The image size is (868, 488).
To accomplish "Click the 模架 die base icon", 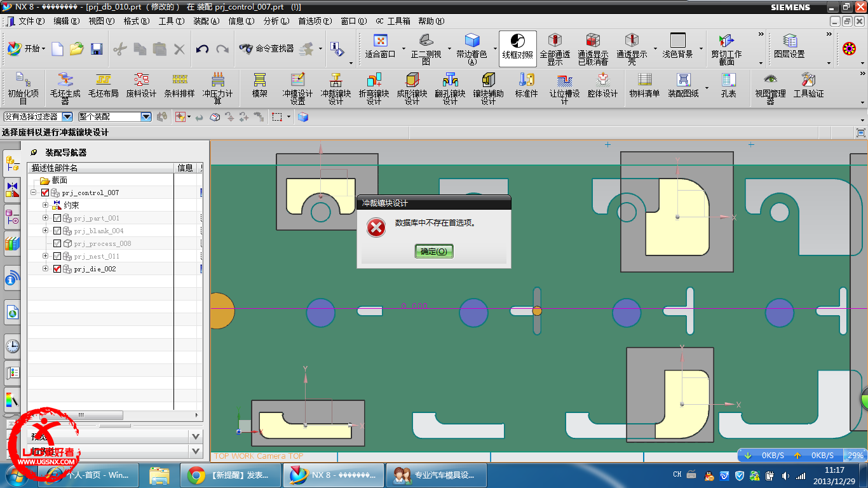I will pos(259,85).
